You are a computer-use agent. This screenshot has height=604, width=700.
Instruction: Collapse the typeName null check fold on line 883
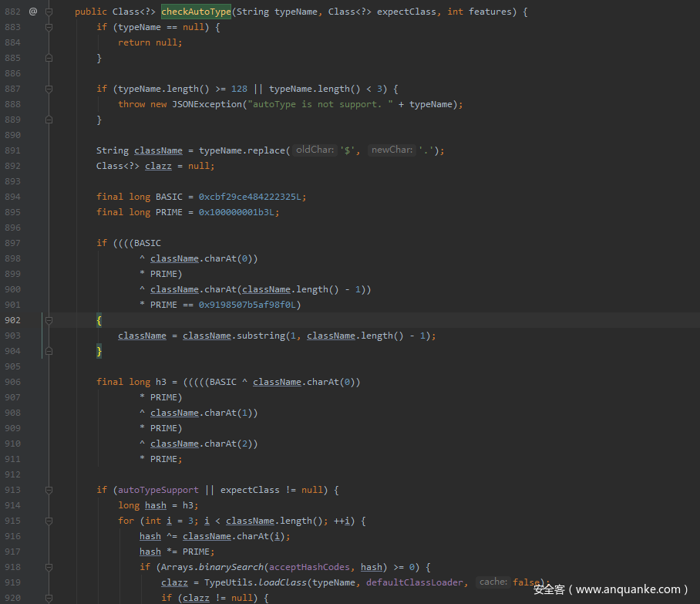point(49,27)
